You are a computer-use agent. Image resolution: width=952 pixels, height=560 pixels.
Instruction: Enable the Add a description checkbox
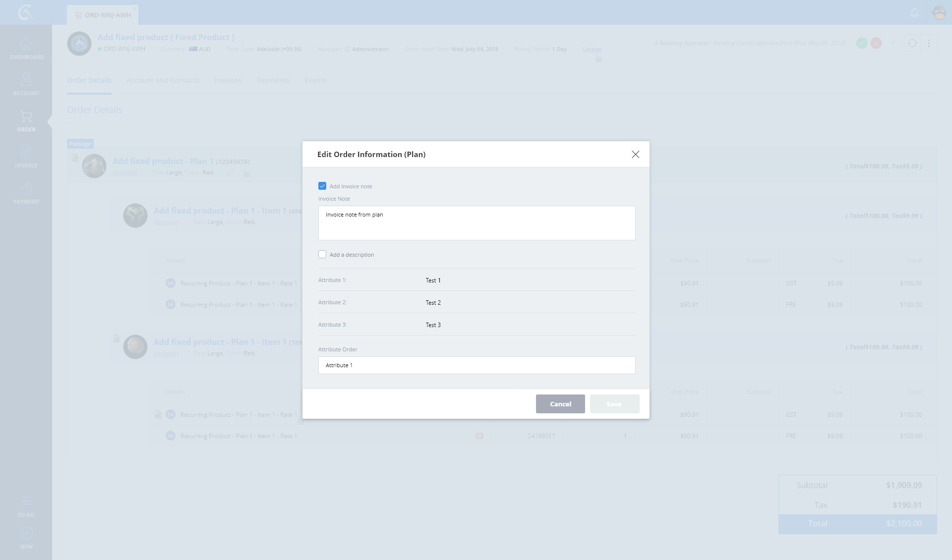pyautogui.click(x=322, y=254)
